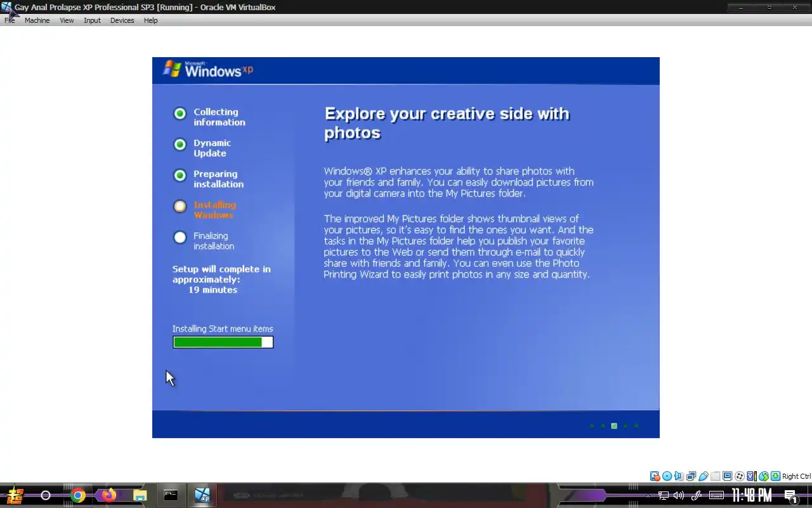This screenshot has width=812, height=508.
Task: Click the optical disc drive status icon
Action: 667,476
